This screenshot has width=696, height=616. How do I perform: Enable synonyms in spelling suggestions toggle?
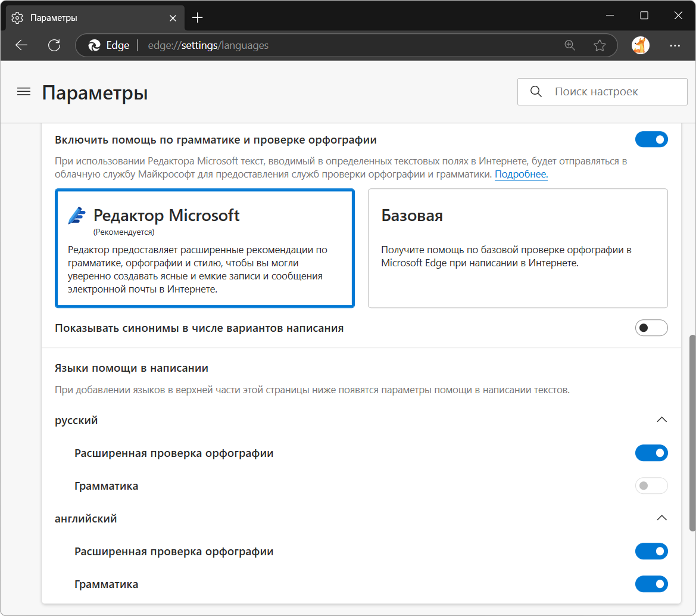(x=651, y=328)
